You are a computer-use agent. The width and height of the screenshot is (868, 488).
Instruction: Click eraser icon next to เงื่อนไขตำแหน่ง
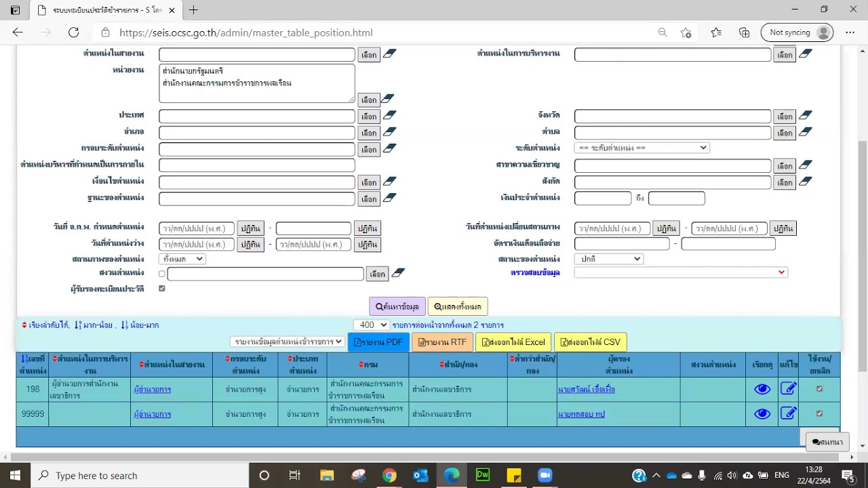tap(389, 181)
